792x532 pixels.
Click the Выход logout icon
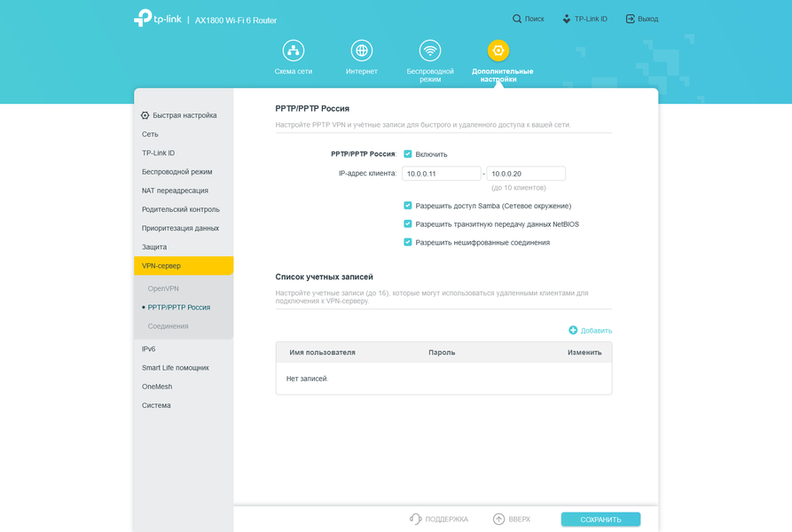click(x=630, y=19)
